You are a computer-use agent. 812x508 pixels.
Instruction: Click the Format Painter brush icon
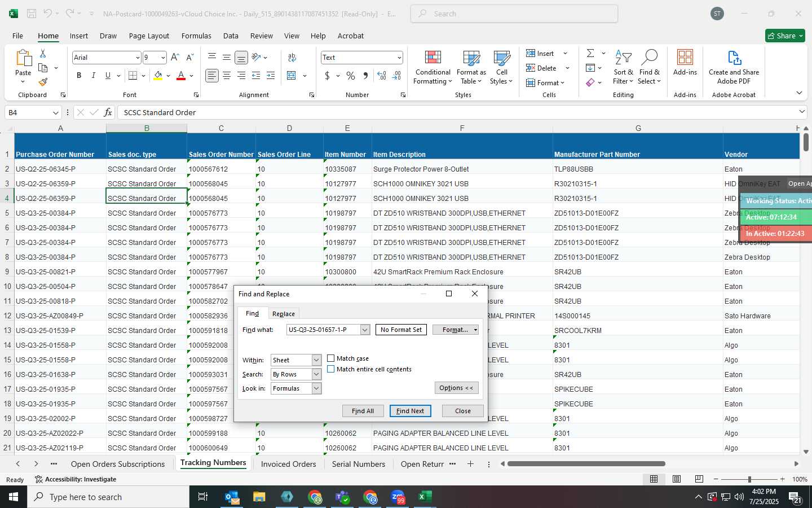point(43,82)
